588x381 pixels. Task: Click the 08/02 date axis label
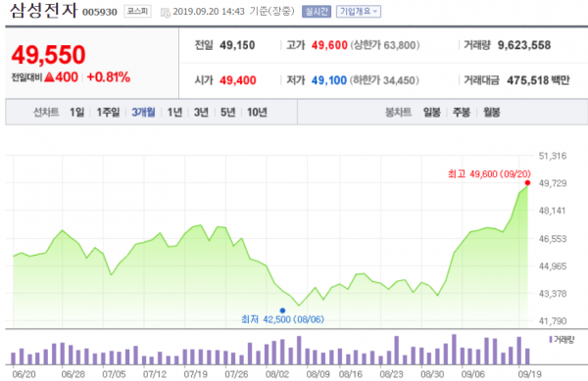pos(277,374)
